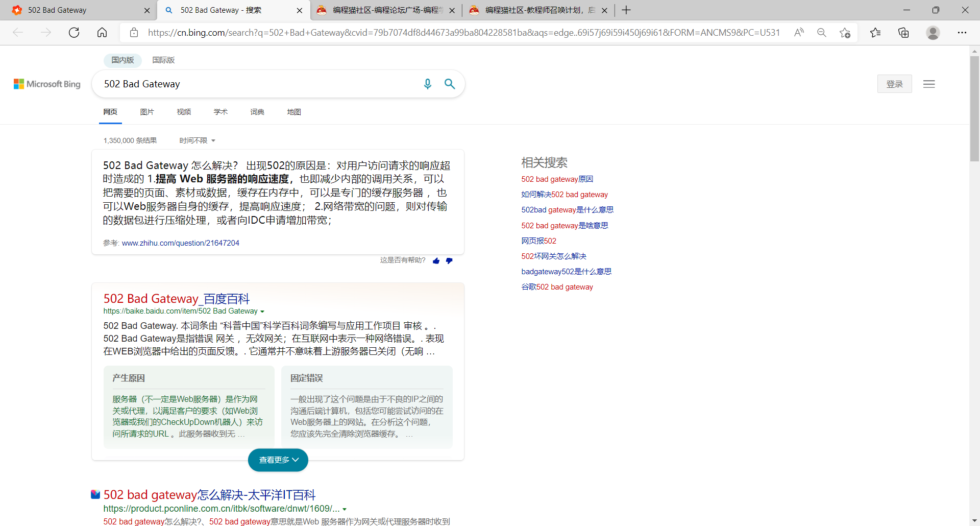Click the vertical page scrollbar thumb
Viewport: 980px width, 526px height.
(x=974, y=109)
